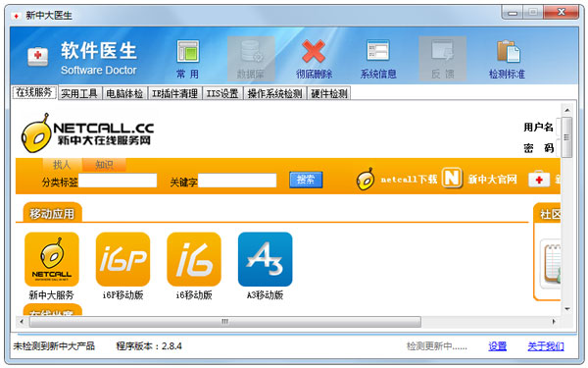Click the netcall下载 mascot icon
588x368 pixels.
(366, 179)
